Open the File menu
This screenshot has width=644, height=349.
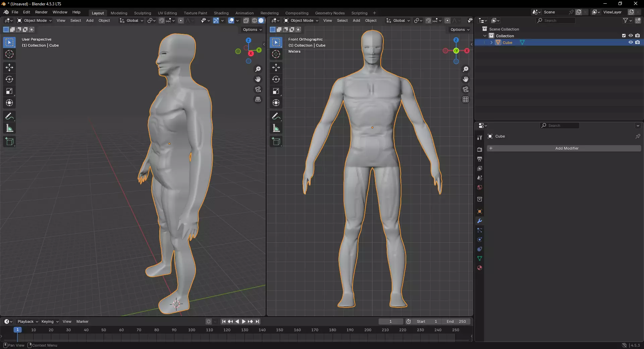[x=15, y=12]
